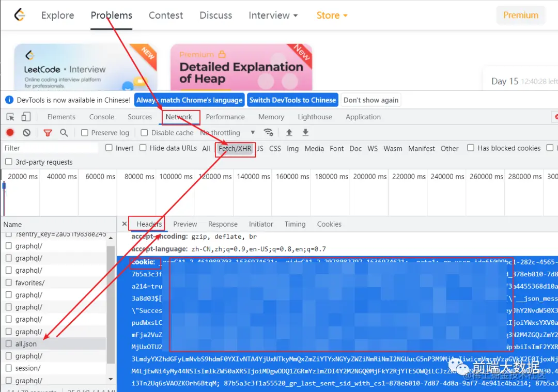Enable Preserve log checkbox

point(85,133)
